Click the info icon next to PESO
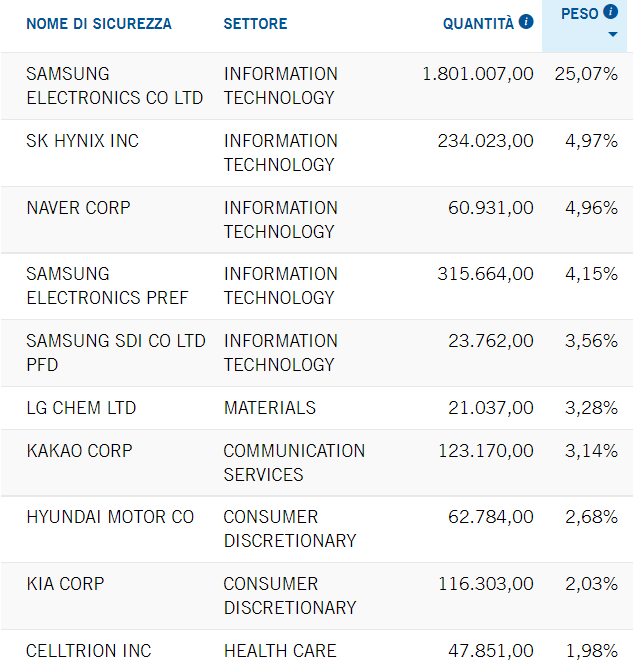This screenshot has height=671, width=633. tap(611, 12)
